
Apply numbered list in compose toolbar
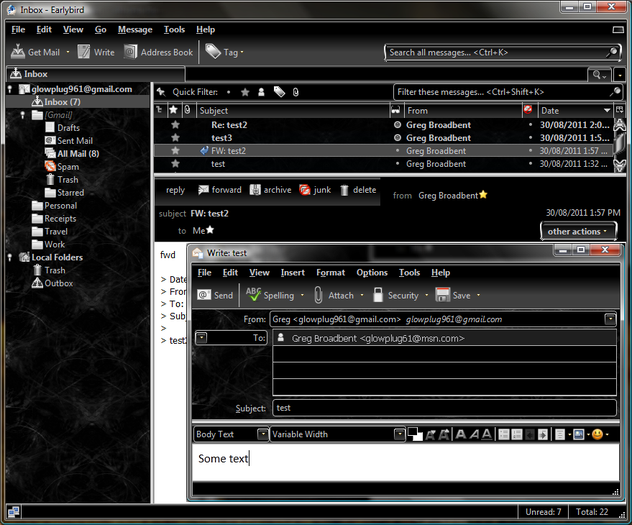(517, 434)
